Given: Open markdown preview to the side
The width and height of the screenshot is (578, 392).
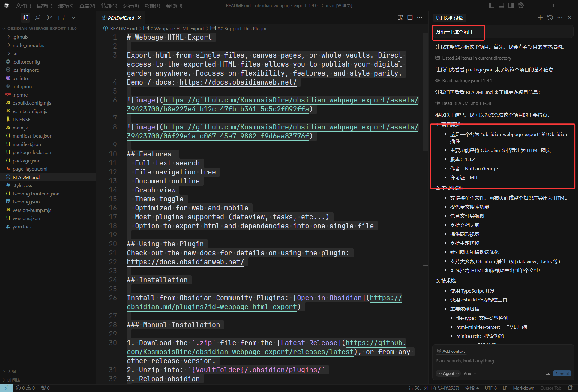Looking at the screenshot, I should click(x=400, y=18).
